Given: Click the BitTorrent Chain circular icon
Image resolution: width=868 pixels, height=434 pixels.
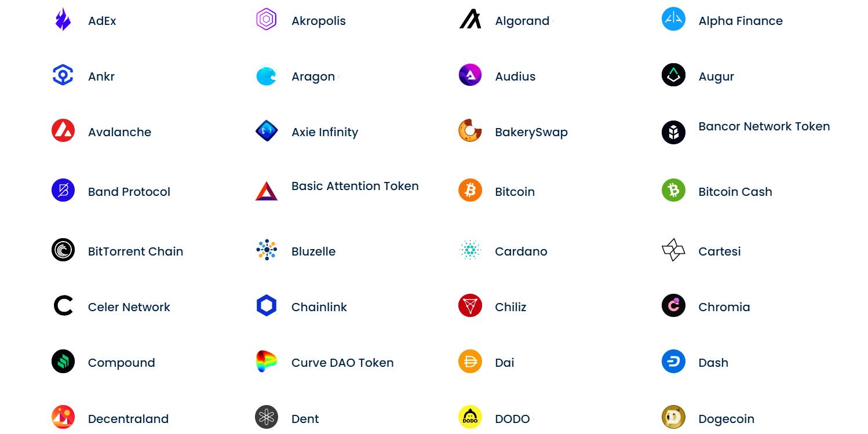Looking at the screenshot, I should point(63,250).
